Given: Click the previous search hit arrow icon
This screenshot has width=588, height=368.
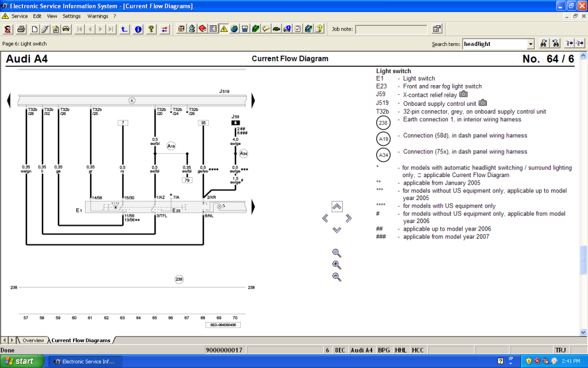Looking at the screenshot, I should pyautogui.click(x=569, y=44).
